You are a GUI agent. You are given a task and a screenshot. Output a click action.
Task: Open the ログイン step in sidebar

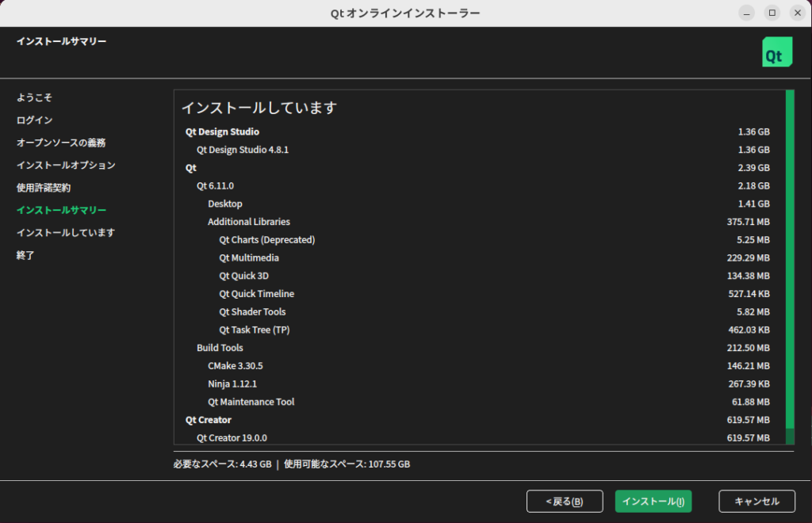point(34,120)
